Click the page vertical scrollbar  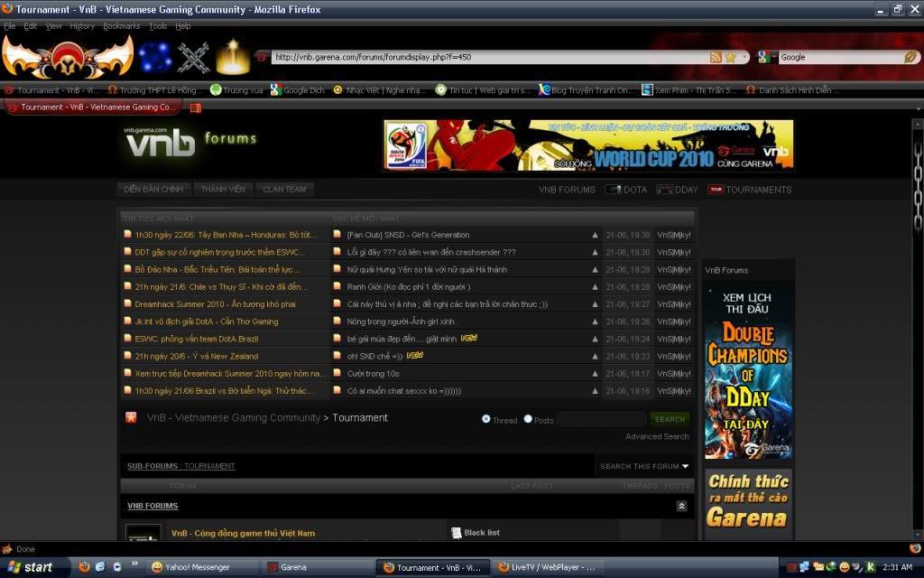pyautogui.click(x=917, y=331)
